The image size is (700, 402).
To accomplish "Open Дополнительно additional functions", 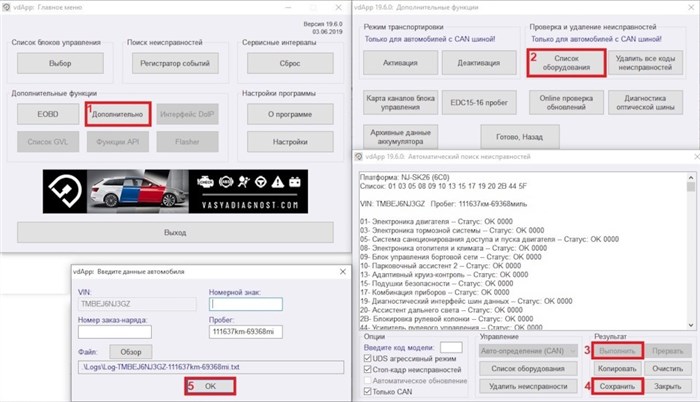I will 119,116.
